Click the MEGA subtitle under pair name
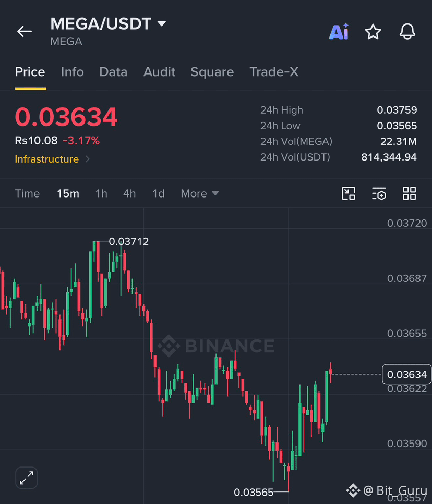This screenshot has height=504, width=432. pos(66,42)
